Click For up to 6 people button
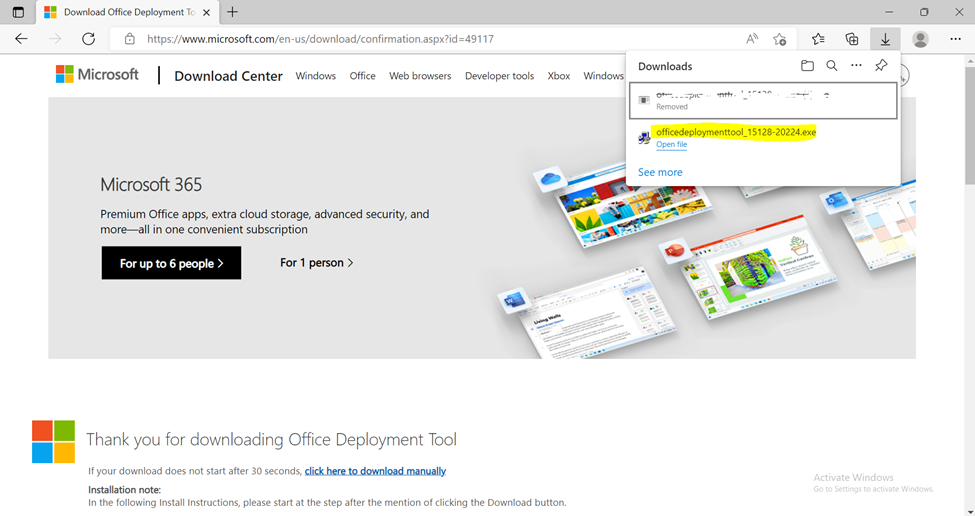975x516 pixels. (x=172, y=263)
